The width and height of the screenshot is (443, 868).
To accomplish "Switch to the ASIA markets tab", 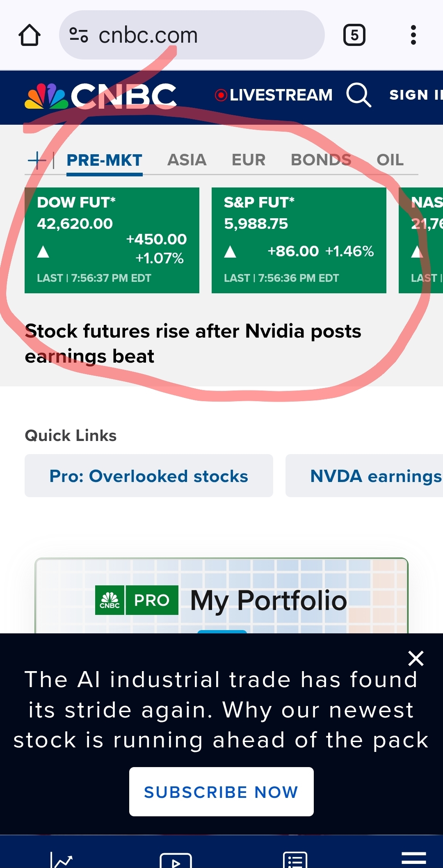I will click(x=187, y=160).
